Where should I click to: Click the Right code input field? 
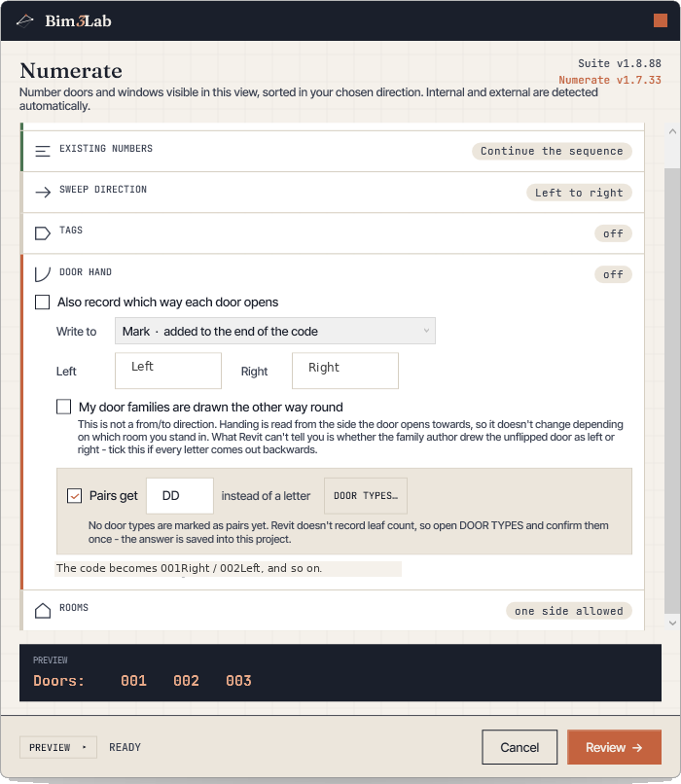tap(345, 371)
